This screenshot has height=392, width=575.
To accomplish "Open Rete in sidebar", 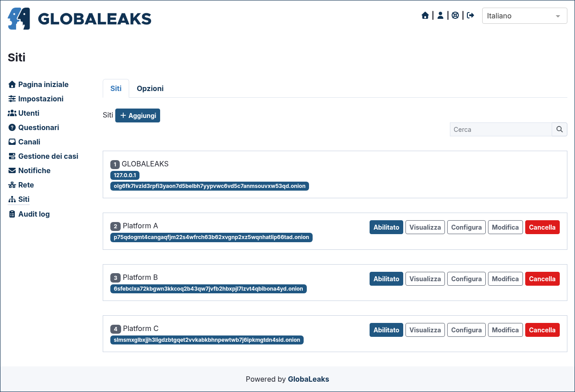I will coord(21,185).
